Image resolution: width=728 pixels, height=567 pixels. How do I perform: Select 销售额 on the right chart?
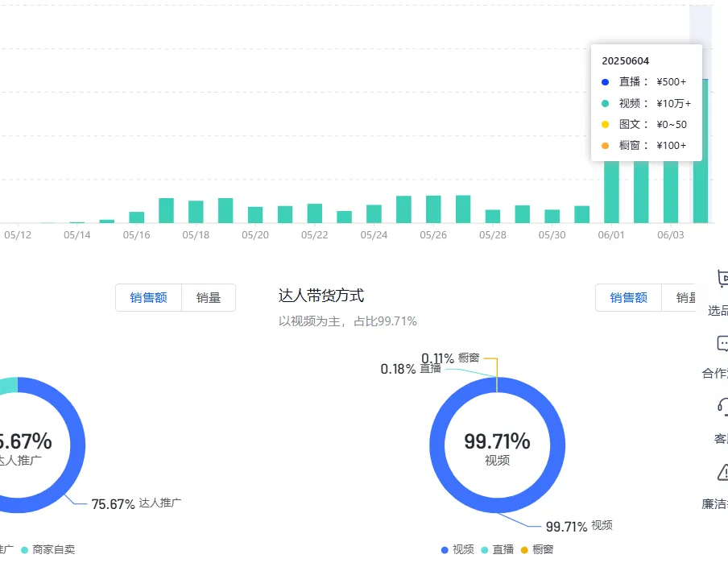click(628, 297)
